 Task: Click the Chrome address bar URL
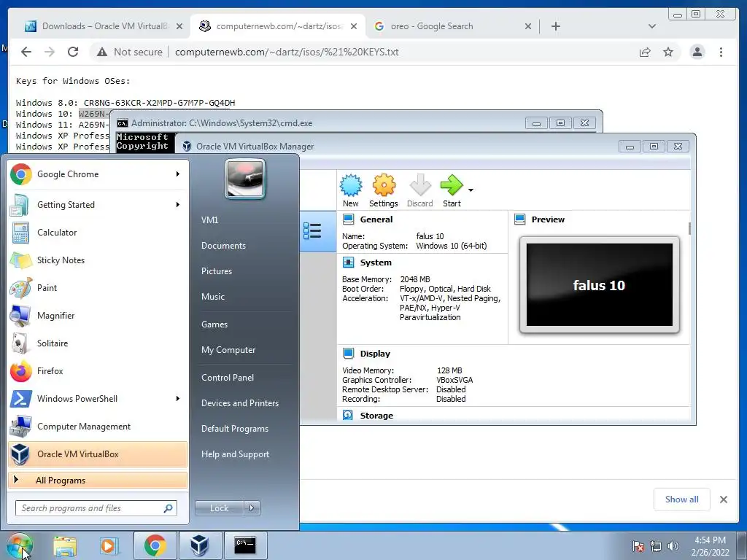(x=287, y=52)
